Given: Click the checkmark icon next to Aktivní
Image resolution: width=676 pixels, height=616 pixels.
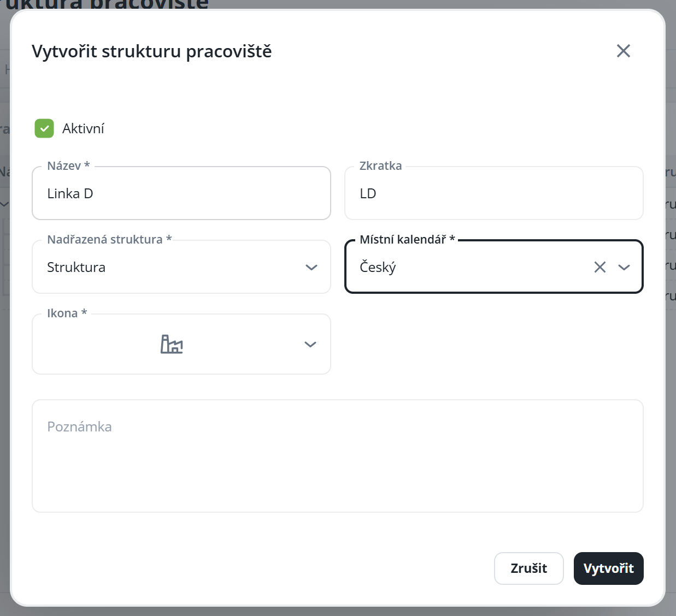Looking at the screenshot, I should pos(44,128).
